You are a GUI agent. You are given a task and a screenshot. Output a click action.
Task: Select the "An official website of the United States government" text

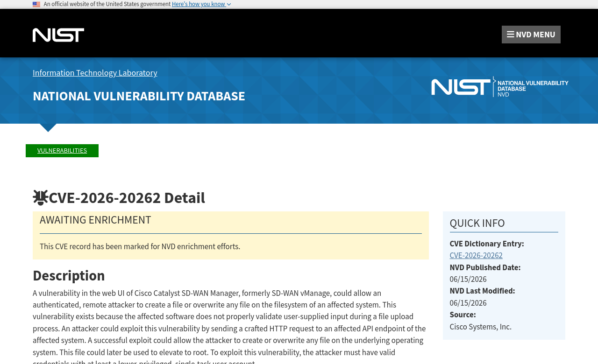[107, 4]
